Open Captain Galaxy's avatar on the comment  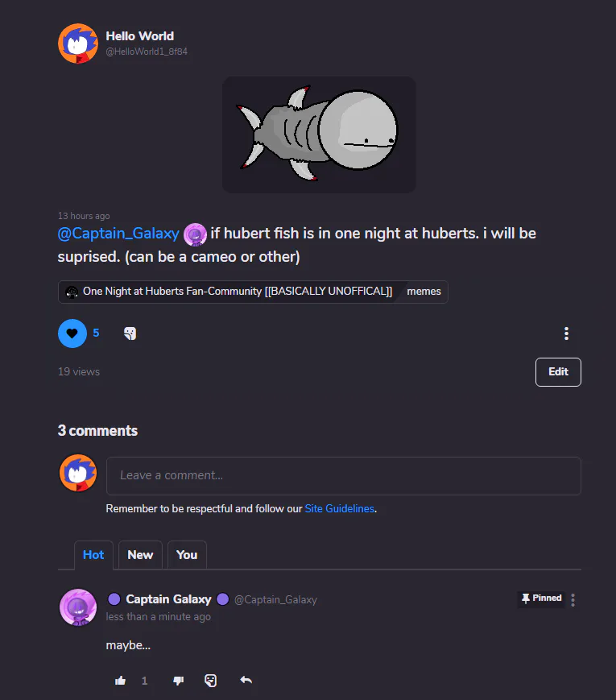coord(78,607)
